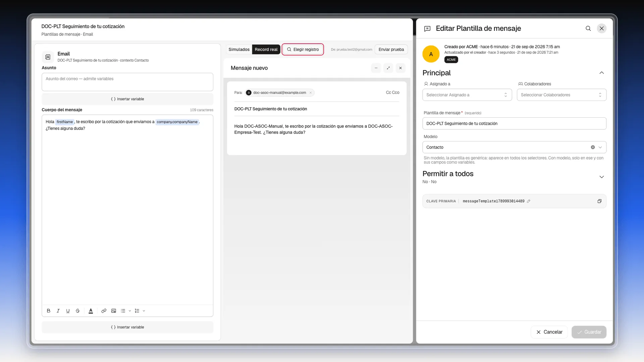The width and height of the screenshot is (644, 362).
Task: Open bulleted list style dropdown arrow
Action: click(x=130, y=311)
